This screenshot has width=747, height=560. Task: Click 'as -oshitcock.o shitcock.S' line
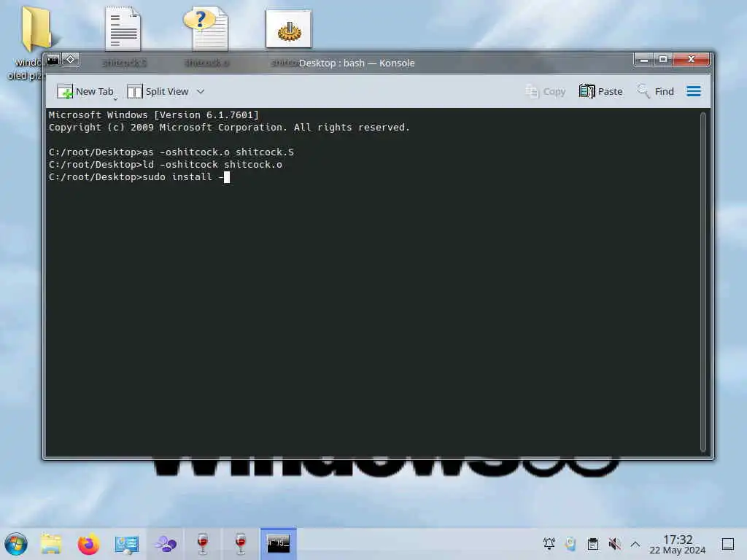tap(171, 152)
